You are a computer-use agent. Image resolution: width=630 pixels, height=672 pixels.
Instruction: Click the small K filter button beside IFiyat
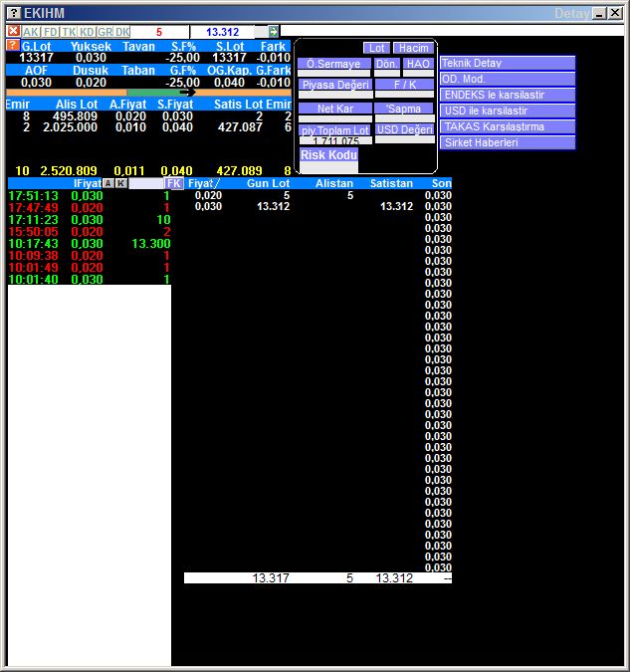tap(121, 183)
